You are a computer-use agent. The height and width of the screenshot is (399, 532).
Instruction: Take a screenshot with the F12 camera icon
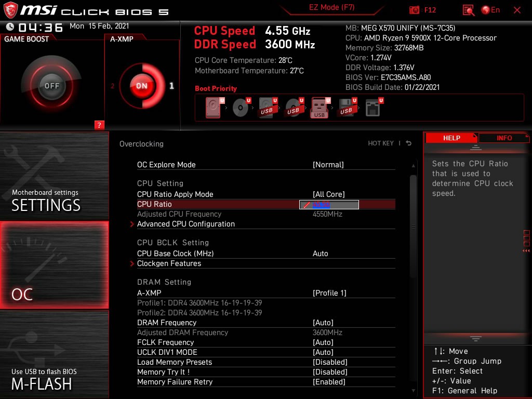pos(414,10)
